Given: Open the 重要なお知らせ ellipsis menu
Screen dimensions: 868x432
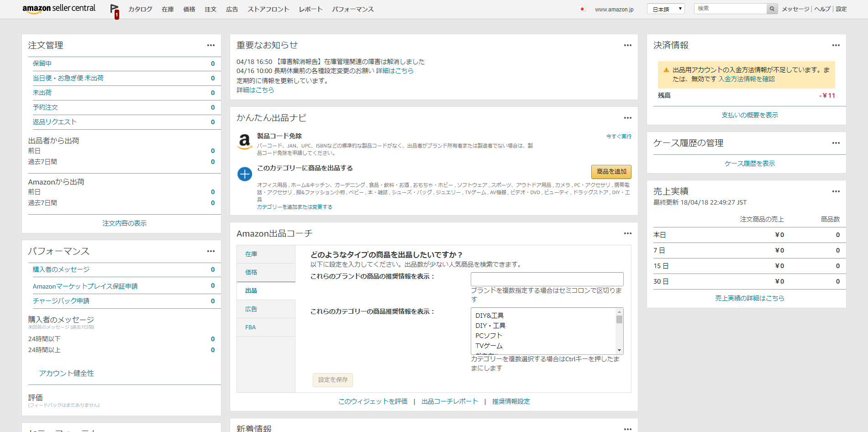Looking at the screenshot, I should coord(627,45).
